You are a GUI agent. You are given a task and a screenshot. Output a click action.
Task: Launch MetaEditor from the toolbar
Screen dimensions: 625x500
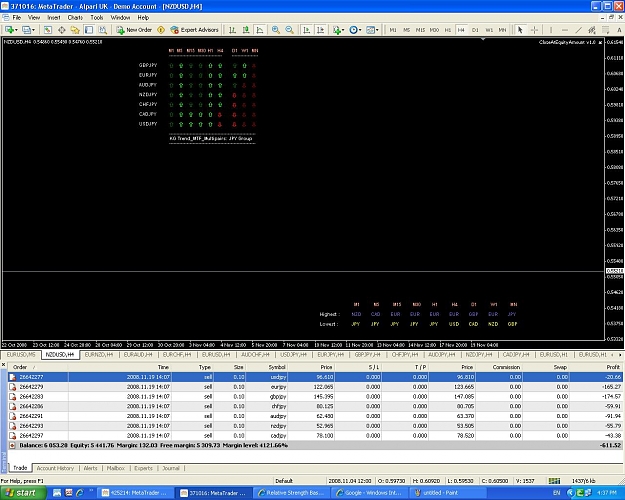161,30
